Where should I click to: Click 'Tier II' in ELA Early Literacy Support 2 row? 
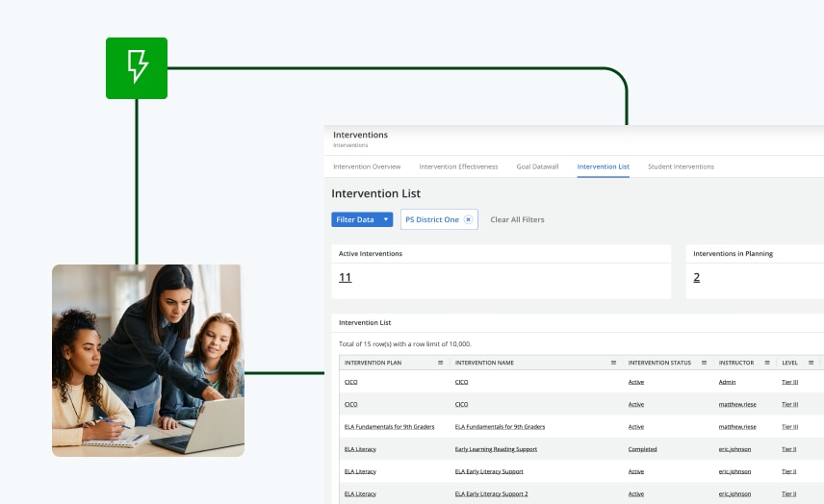click(x=788, y=494)
